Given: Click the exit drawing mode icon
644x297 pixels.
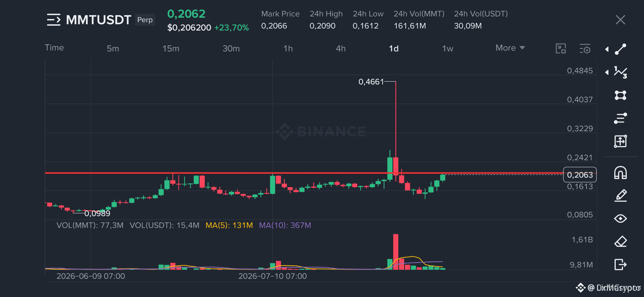Looking at the screenshot, I should (621, 264).
